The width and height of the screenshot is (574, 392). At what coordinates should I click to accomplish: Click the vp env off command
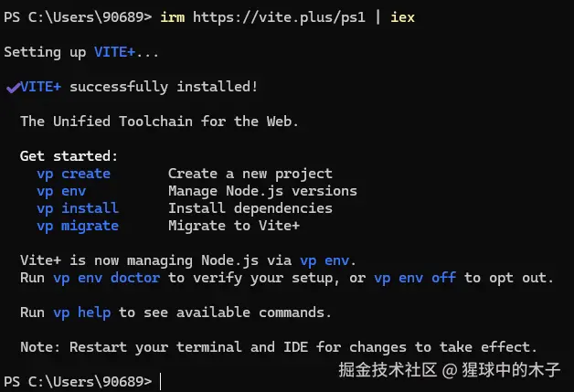[414, 278]
